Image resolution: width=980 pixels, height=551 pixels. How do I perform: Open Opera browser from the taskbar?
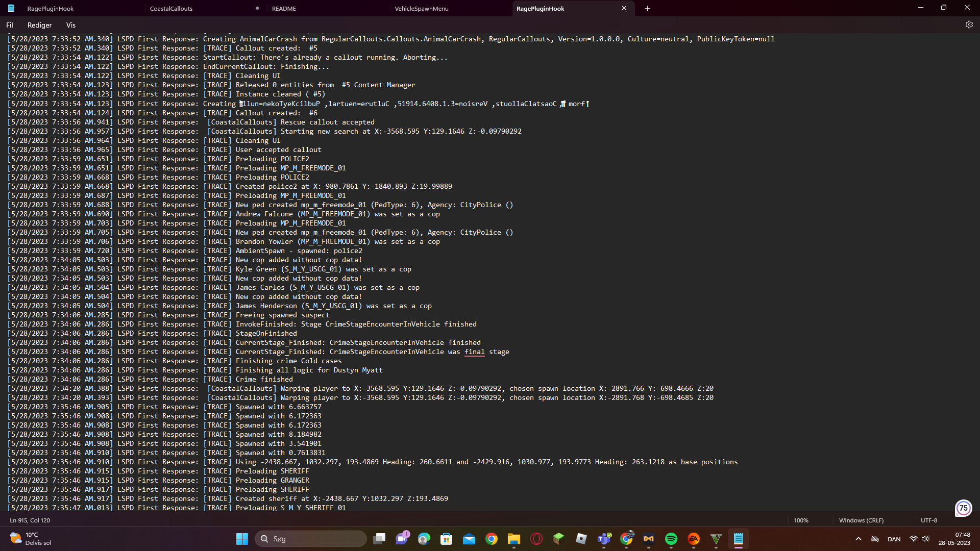(536, 539)
